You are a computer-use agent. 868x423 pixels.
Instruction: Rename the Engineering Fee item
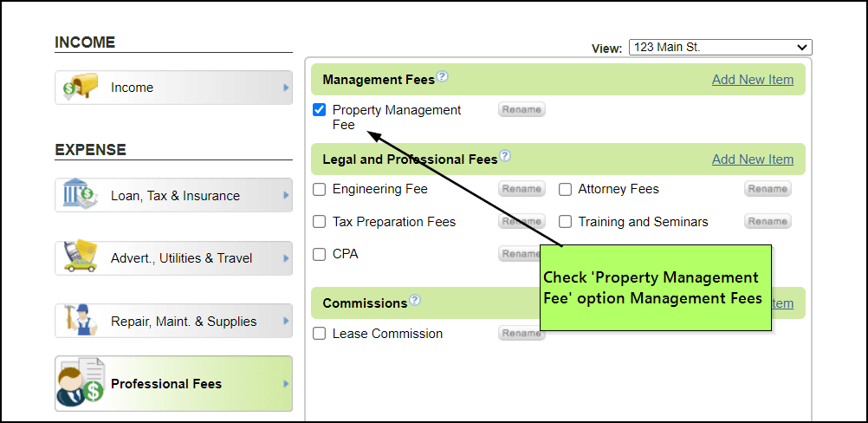(521, 189)
